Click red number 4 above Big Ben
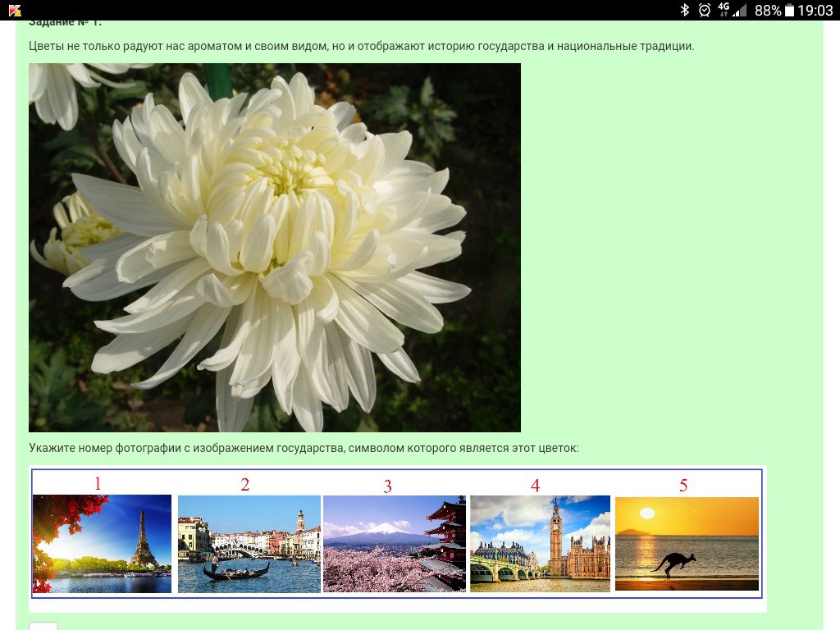 pyautogui.click(x=535, y=486)
